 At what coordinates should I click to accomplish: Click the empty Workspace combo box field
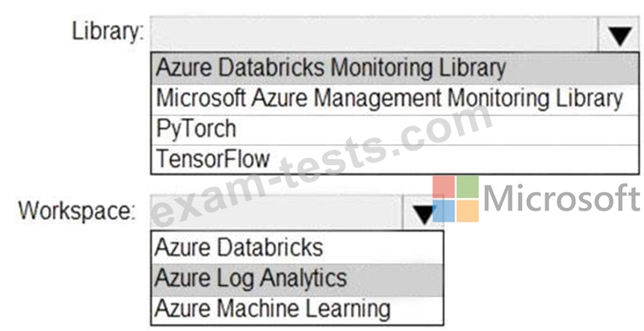pyautogui.click(x=277, y=213)
